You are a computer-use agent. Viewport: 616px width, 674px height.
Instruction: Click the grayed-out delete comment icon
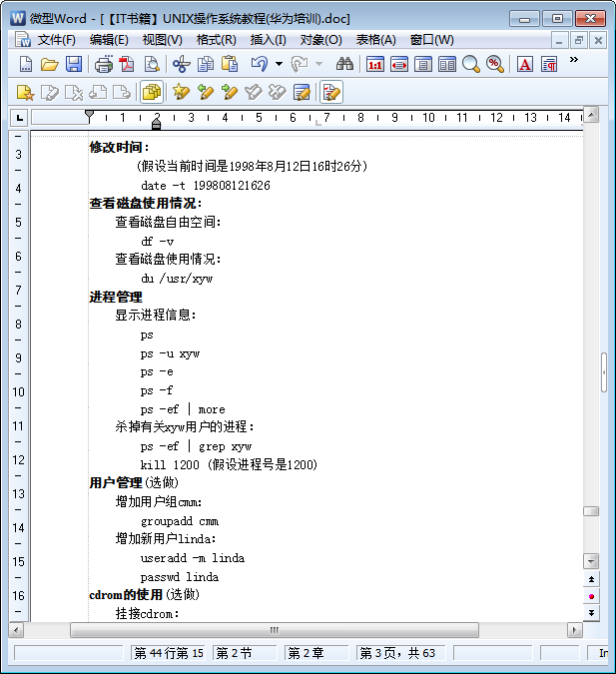click(x=74, y=92)
